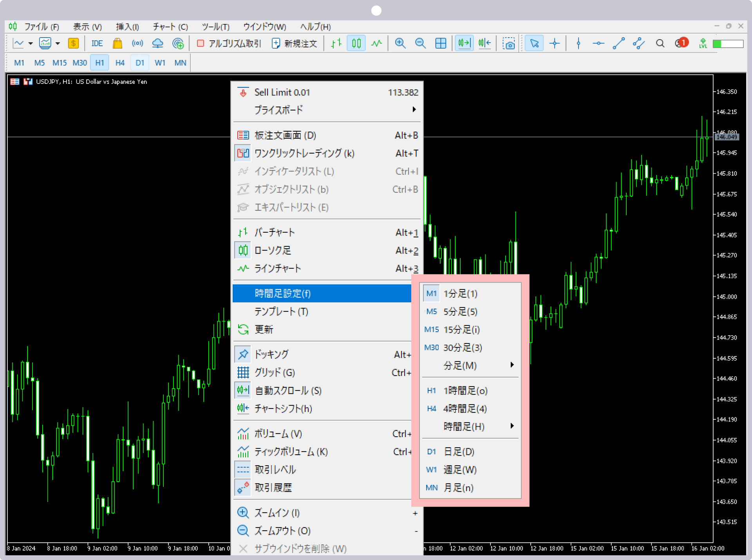Click the zoom in magnifier in toolbar
This screenshot has height=560, width=752.
(x=400, y=43)
